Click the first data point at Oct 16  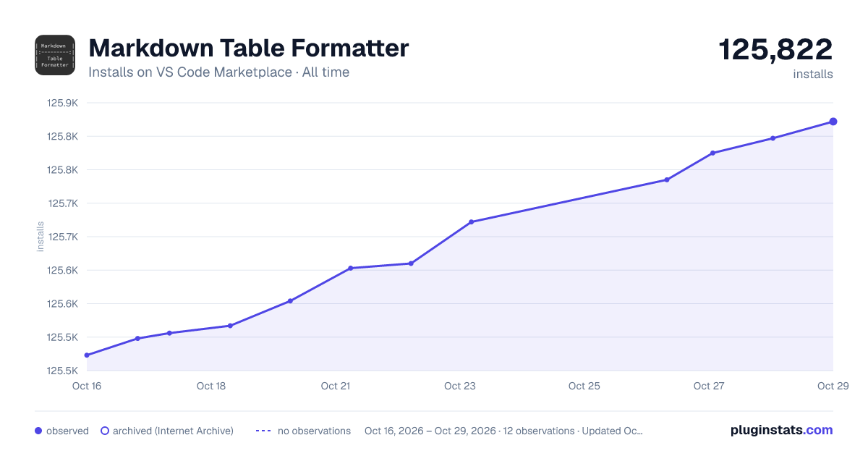(x=87, y=355)
